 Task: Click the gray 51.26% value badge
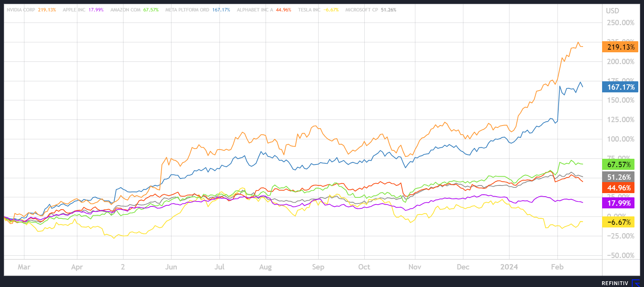click(x=618, y=177)
